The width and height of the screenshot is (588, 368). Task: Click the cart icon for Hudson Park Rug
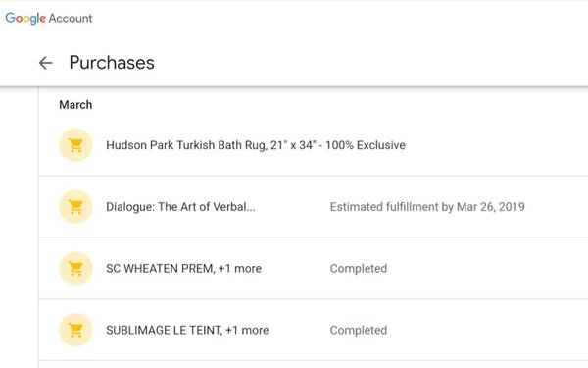[75, 145]
